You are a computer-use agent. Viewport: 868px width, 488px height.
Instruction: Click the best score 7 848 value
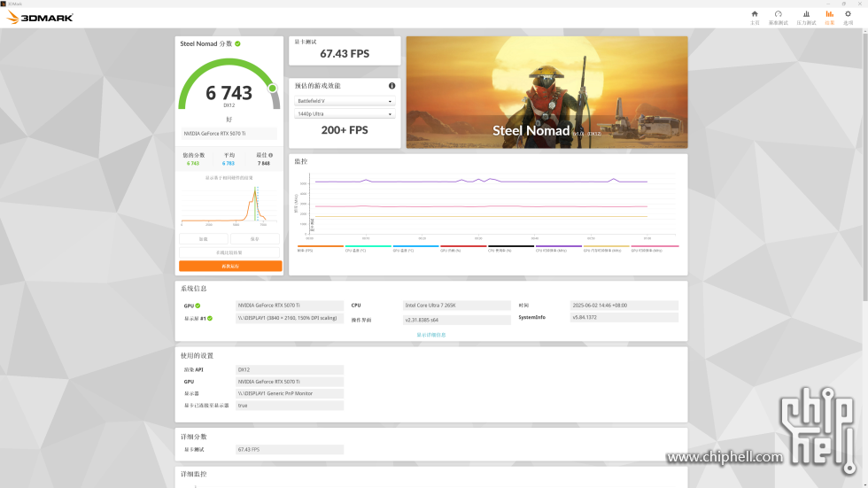[264, 163]
